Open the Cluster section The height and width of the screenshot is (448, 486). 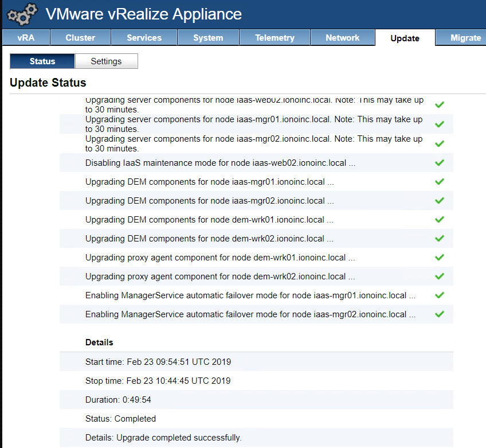click(x=80, y=38)
